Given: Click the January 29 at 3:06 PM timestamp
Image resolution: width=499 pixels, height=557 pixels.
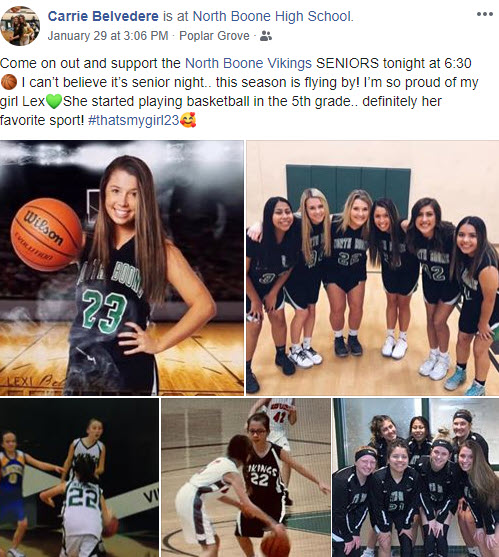Looking at the screenshot, I should click(108, 36).
